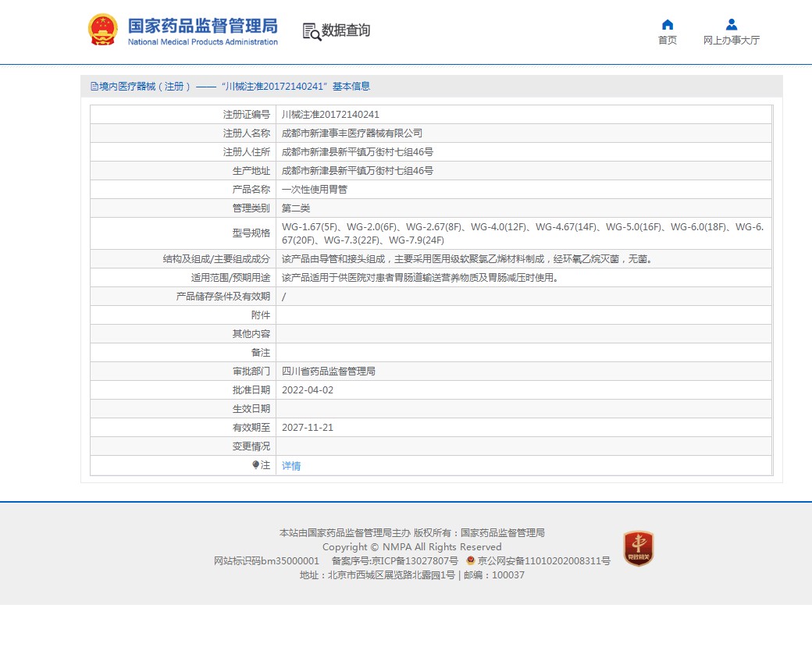Click the 数据查询 heading text
This screenshot has width=812, height=665.
pyautogui.click(x=346, y=30)
